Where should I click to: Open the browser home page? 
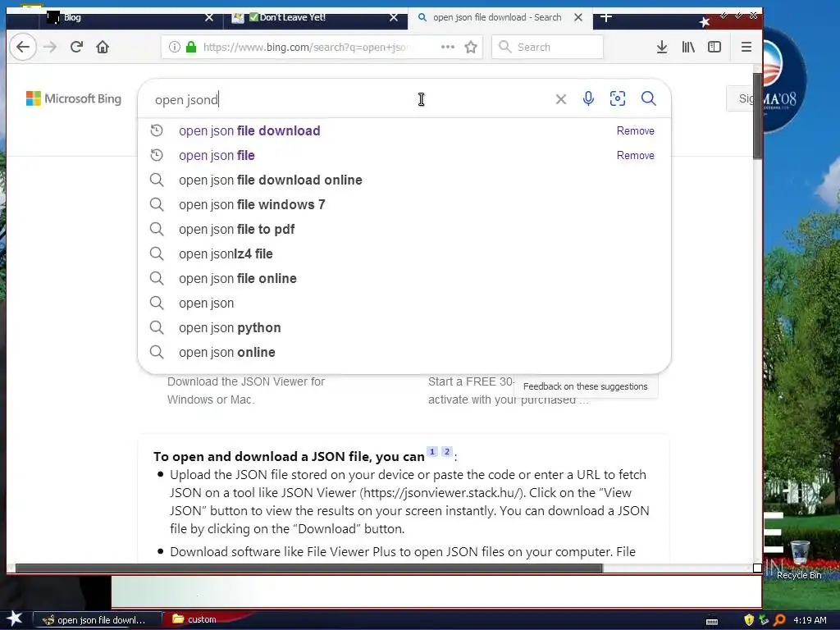pos(103,47)
